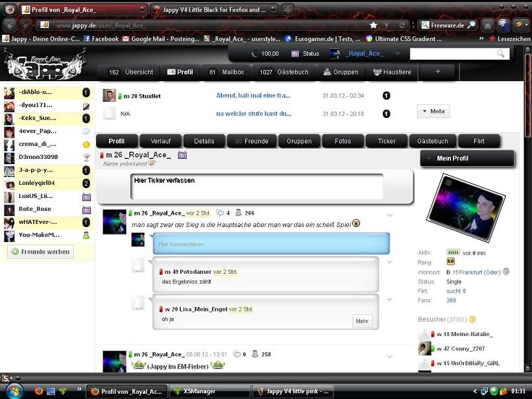The width and height of the screenshot is (532, 399).
Task: Open Facebook bookmark in bookmarks bar
Action: (101, 39)
